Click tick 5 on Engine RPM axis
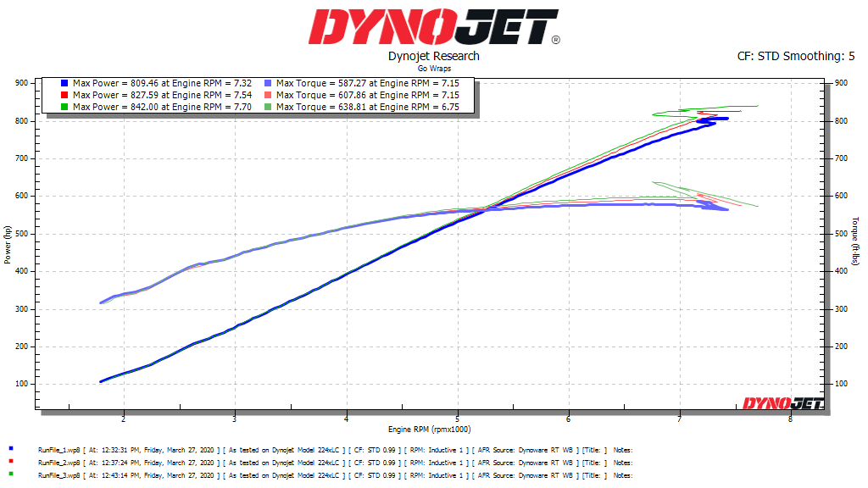The height and width of the screenshot is (488, 868). tap(458, 419)
